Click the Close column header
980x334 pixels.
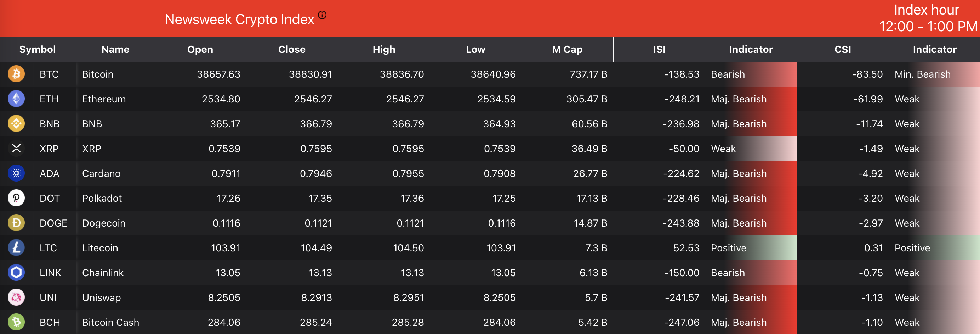point(291,50)
